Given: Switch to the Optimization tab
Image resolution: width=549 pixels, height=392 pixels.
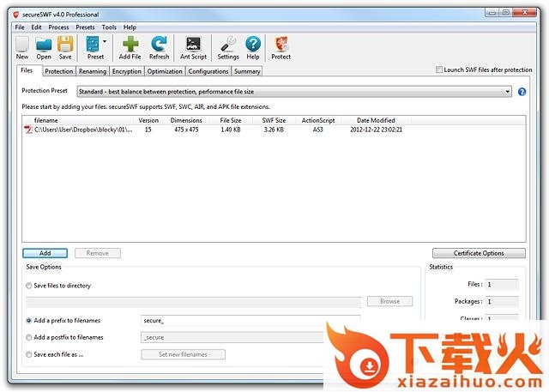Looking at the screenshot, I should click(164, 72).
